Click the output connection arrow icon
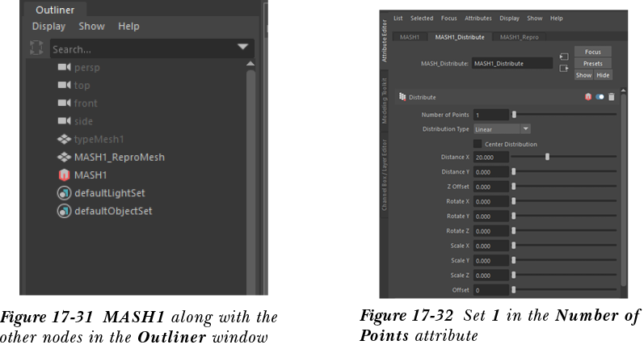644x349 pixels. 564,69
